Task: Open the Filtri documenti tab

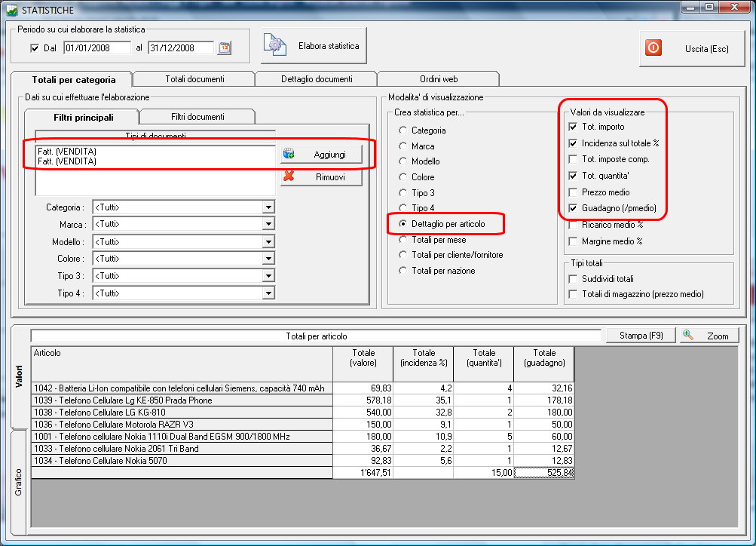Action: (197, 117)
